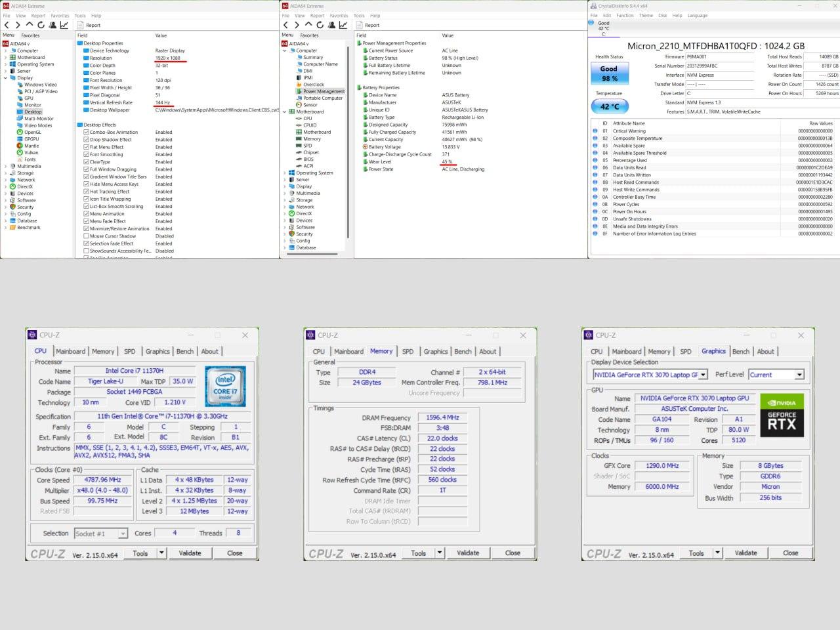Click Report button in AIDA64 Power Management window

(x=368, y=25)
